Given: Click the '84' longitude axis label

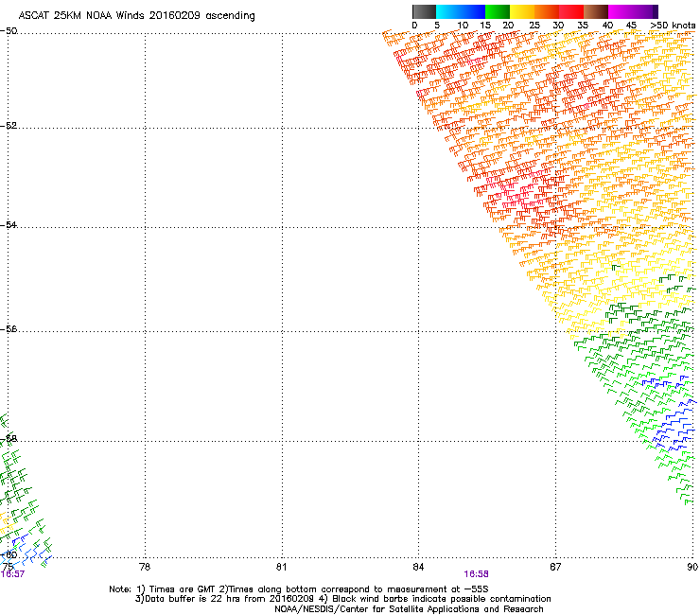Looking at the screenshot, I should coord(418,567).
